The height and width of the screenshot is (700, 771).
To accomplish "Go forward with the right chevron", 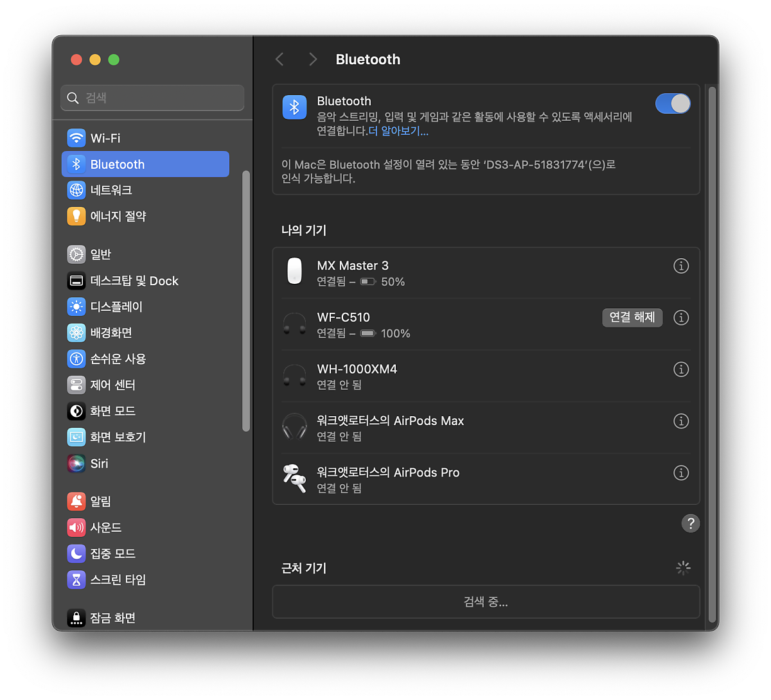I will click(313, 59).
